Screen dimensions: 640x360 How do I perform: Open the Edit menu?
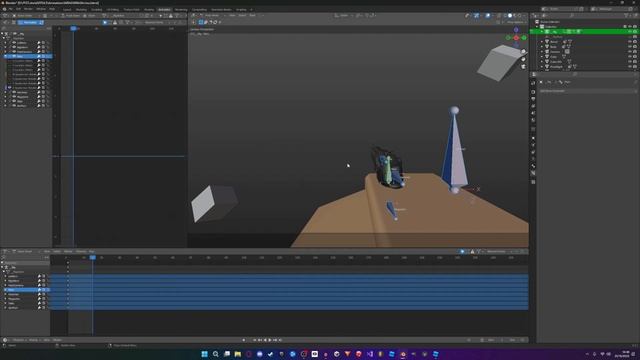tap(18, 9)
